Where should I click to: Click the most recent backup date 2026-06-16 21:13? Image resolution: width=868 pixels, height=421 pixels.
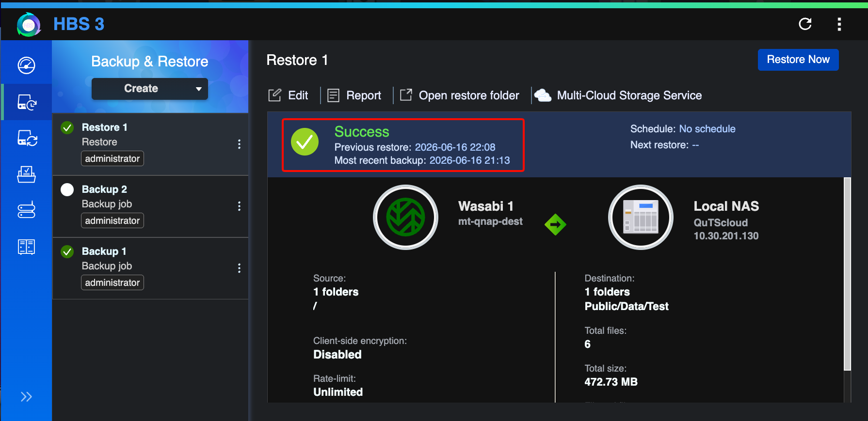469,160
